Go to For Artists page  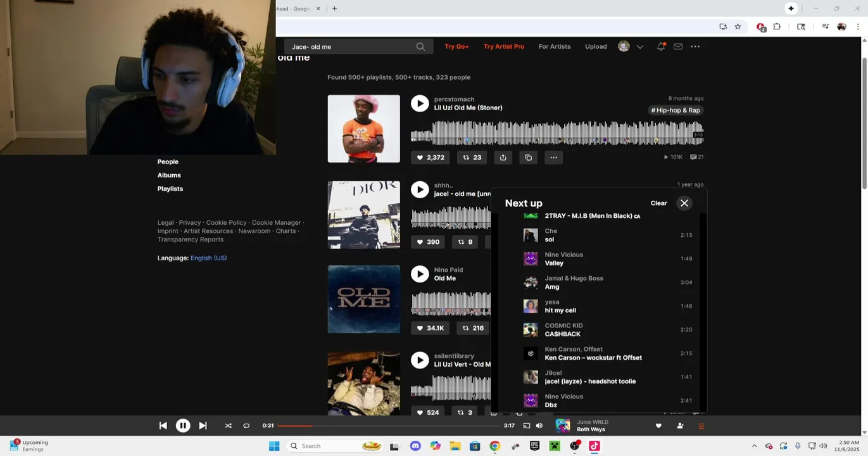[555, 46]
